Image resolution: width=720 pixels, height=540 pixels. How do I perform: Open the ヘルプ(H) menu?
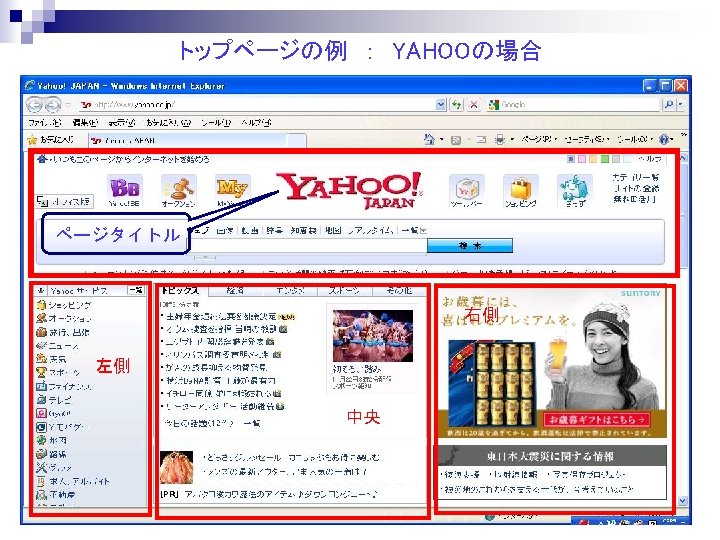tap(256, 123)
